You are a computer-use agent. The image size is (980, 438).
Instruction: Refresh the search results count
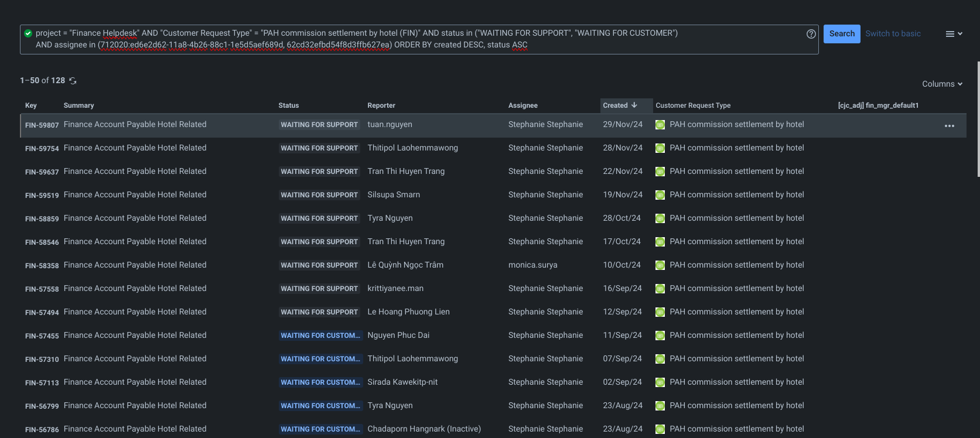pyautogui.click(x=73, y=81)
